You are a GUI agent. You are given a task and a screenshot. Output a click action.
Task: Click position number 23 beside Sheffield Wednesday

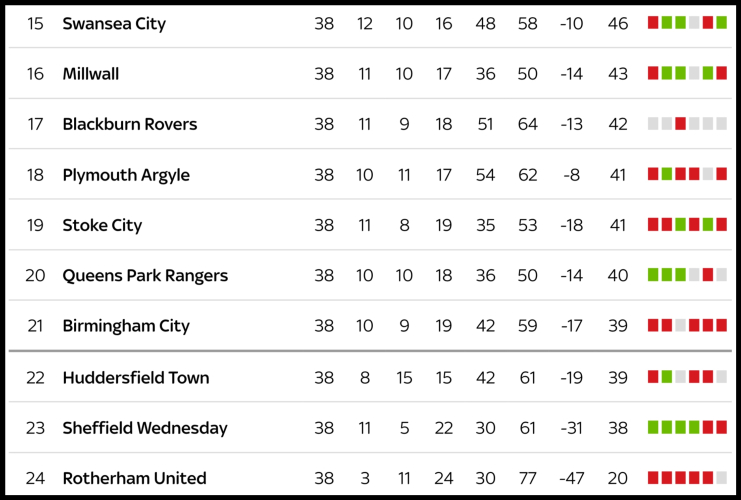36,428
